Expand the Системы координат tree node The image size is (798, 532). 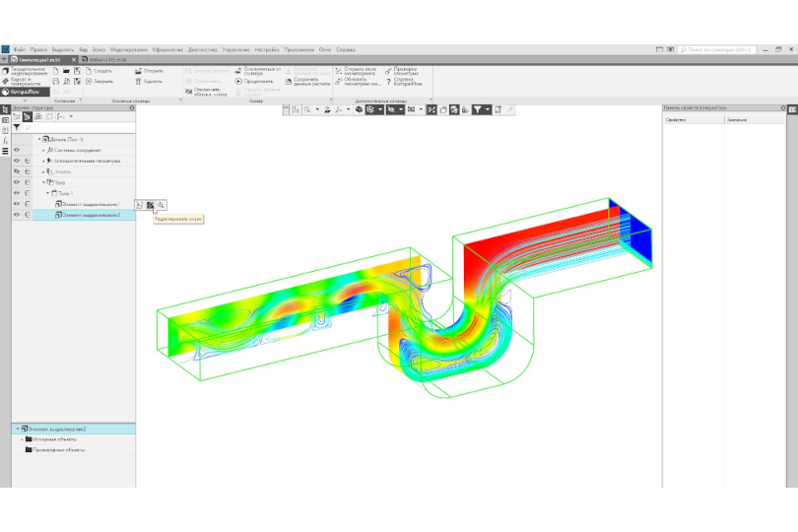pyautogui.click(x=42, y=150)
